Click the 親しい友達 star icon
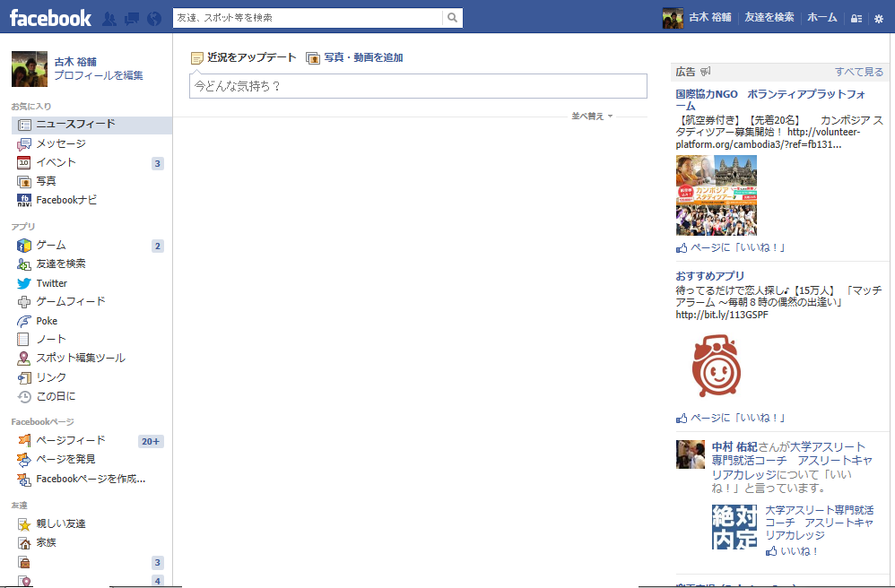 click(x=24, y=524)
